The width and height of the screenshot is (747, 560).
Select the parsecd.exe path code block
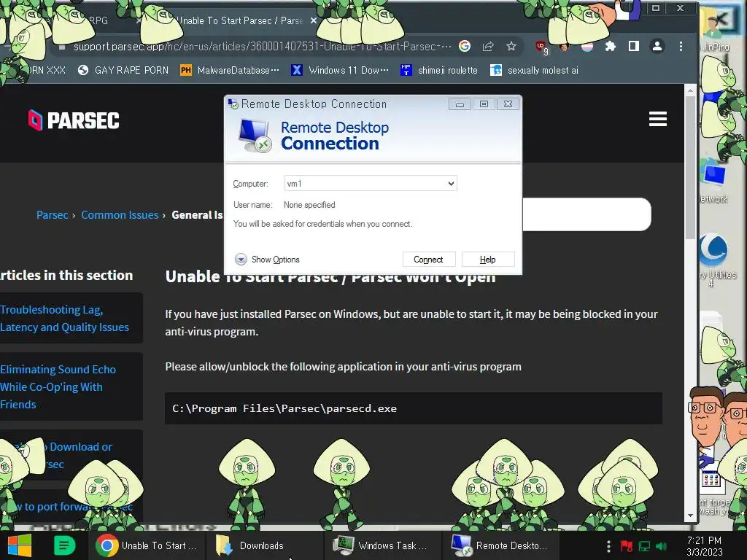[414, 408]
